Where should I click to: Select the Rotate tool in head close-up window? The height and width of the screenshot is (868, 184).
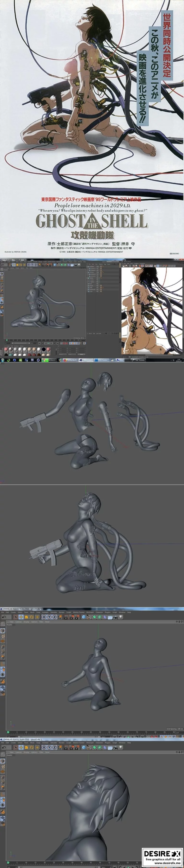pos(32,747)
